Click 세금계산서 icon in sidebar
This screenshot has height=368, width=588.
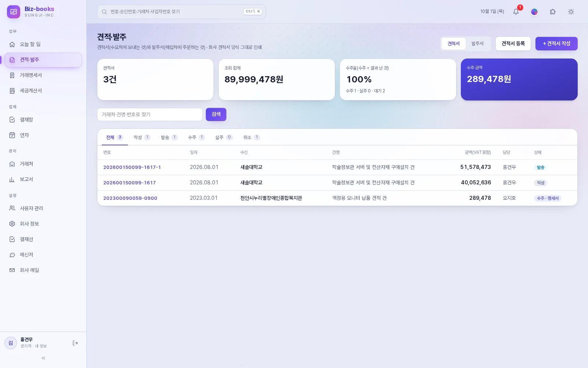[x=12, y=91]
